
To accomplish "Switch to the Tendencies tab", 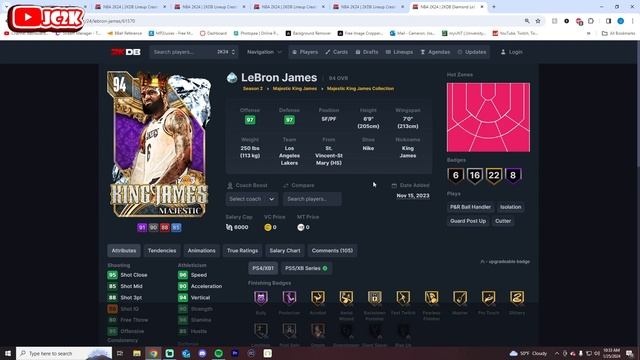I will point(162,251).
